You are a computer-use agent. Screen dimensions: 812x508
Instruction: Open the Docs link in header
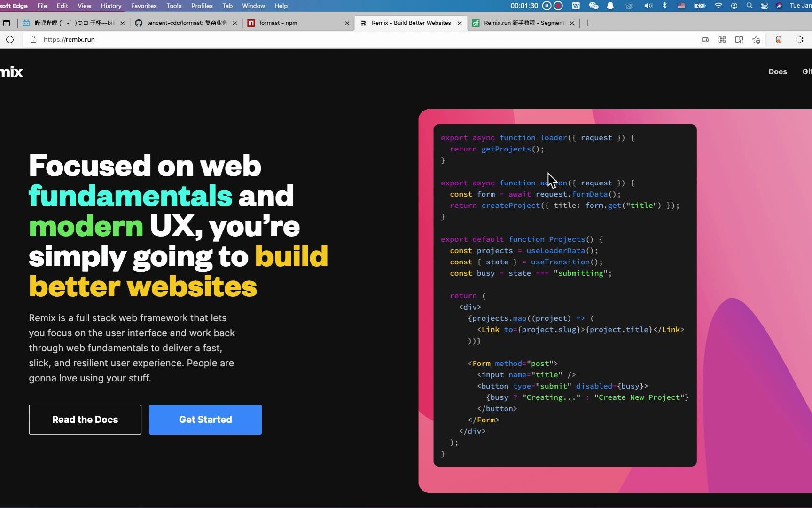(x=778, y=71)
